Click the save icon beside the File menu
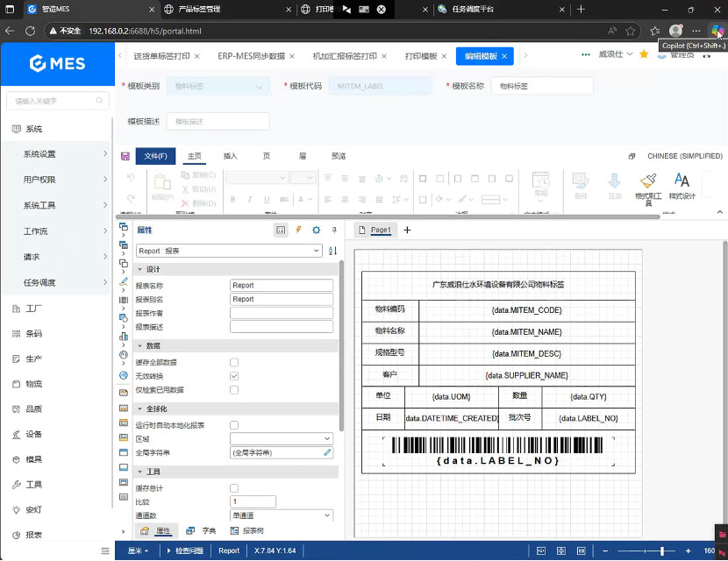The width and height of the screenshot is (728, 561). 125,156
